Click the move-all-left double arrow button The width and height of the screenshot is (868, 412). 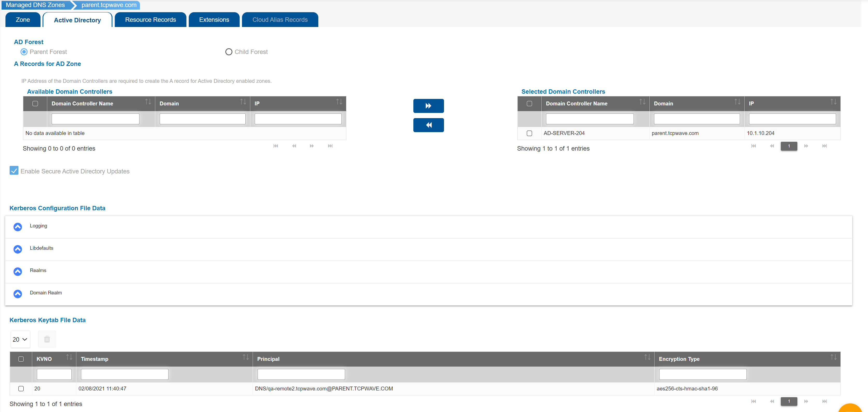(428, 125)
